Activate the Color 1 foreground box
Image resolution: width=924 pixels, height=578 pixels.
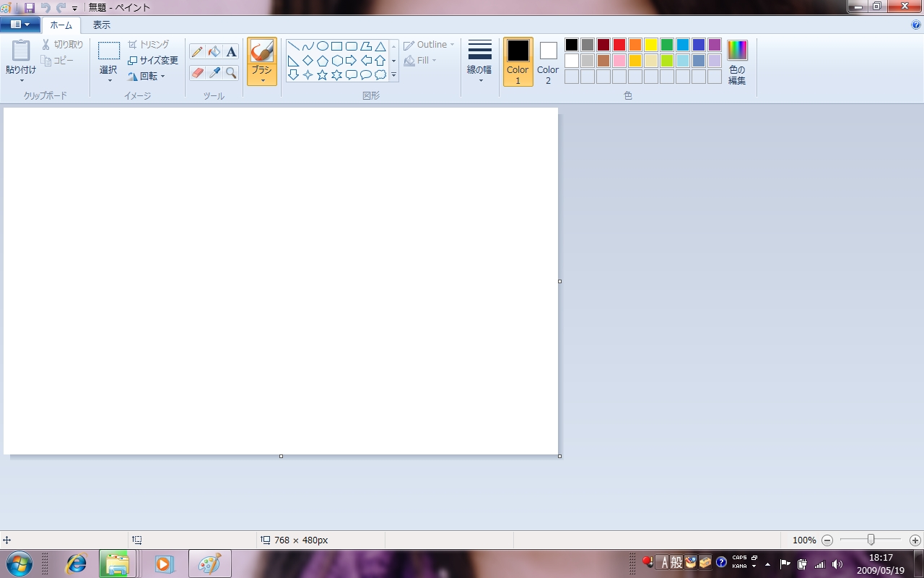coord(518,61)
